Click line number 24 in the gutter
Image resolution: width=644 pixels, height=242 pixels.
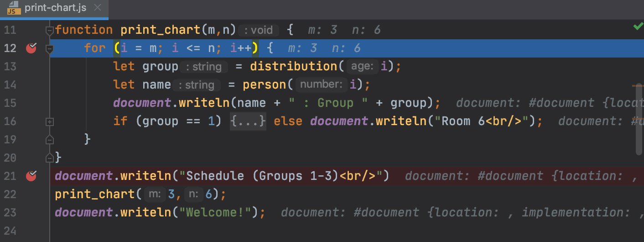[x=10, y=231]
